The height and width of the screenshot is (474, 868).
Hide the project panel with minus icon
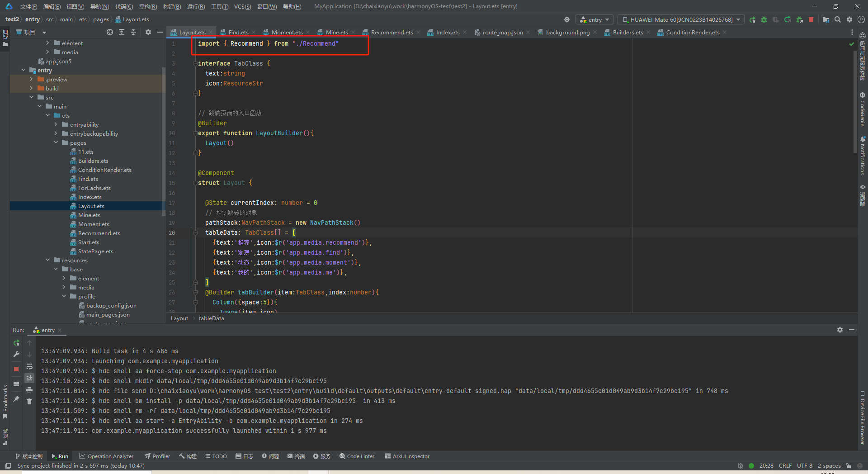click(160, 32)
